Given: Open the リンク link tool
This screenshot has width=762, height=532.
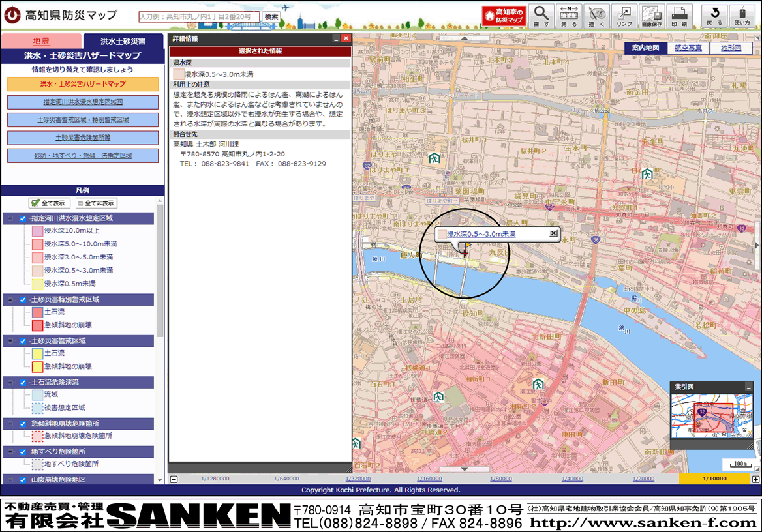Looking at the screenshot, I should click(624, 16).
